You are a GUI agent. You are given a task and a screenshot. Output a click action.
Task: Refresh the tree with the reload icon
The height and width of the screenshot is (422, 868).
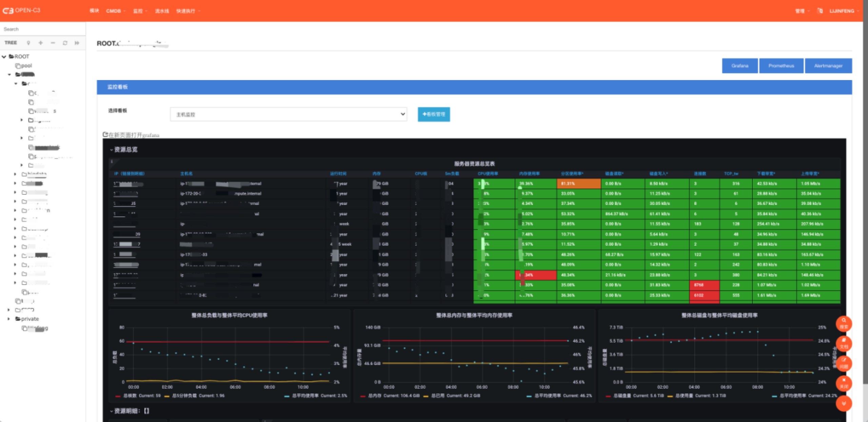65,43
